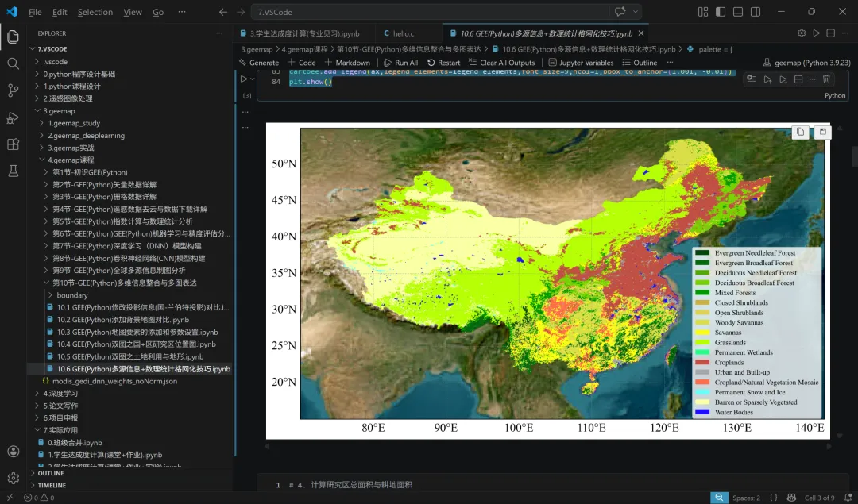Click Run by Line icon in cell toolbar
This screenshot has width=858, height=504.
[x=752, y=79]
